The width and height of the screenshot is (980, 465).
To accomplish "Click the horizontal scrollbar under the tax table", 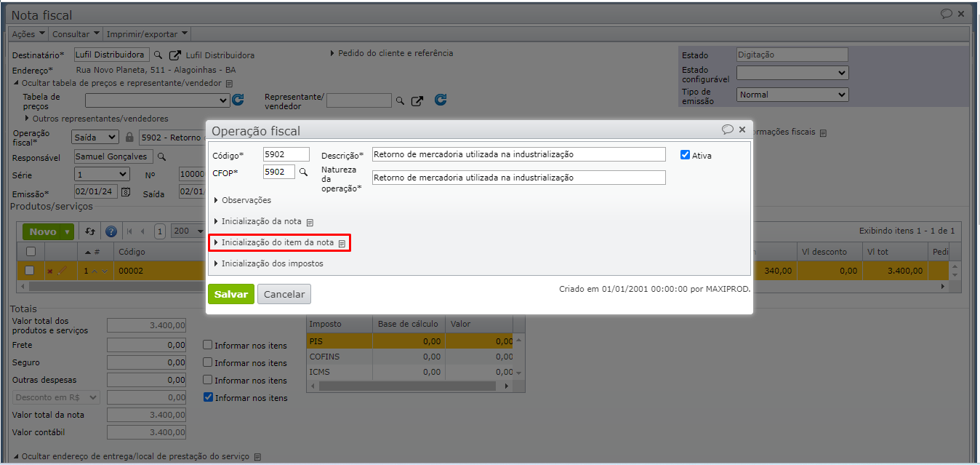I will click(414, 386).
